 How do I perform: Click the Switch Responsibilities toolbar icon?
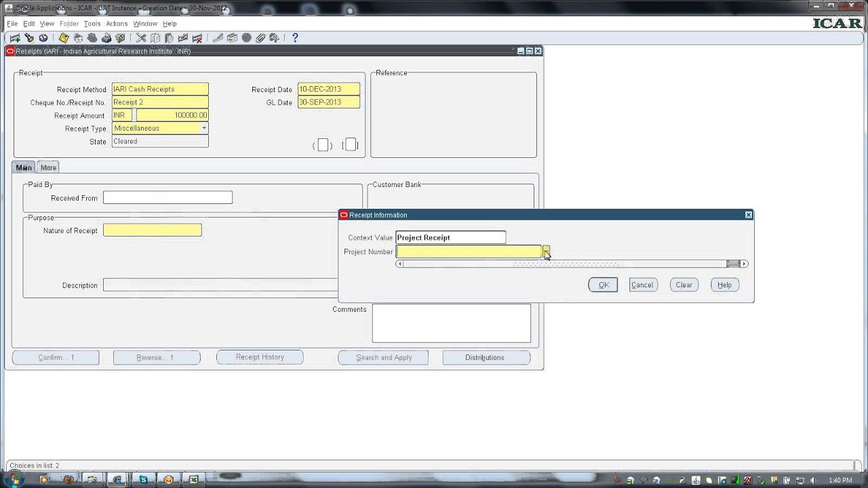[x=92, y=38]
